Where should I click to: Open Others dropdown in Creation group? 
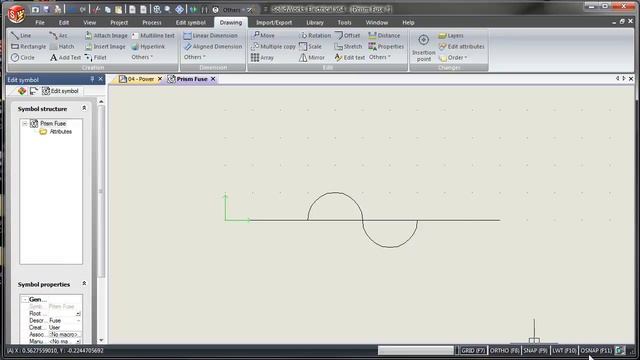[142, 57]
